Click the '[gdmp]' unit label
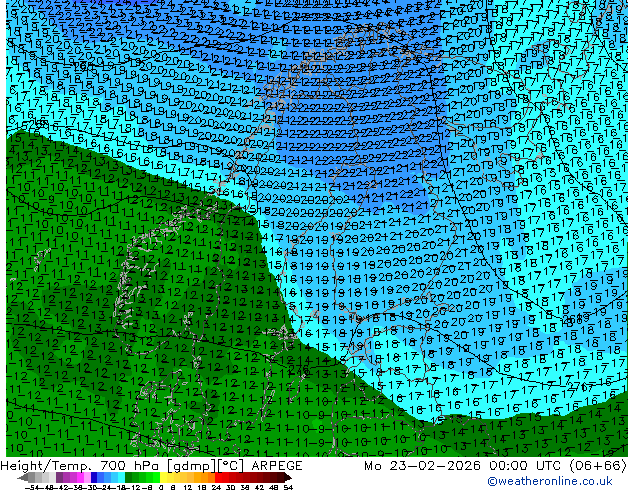The image size is (634, 490). pyautogui.click(x=191, y=466)
